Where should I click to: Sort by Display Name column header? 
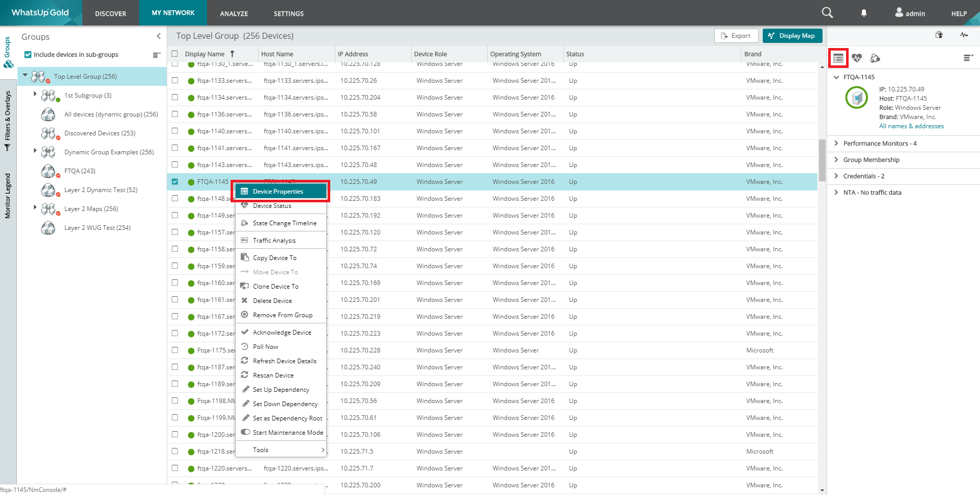(x=204, y=54)
